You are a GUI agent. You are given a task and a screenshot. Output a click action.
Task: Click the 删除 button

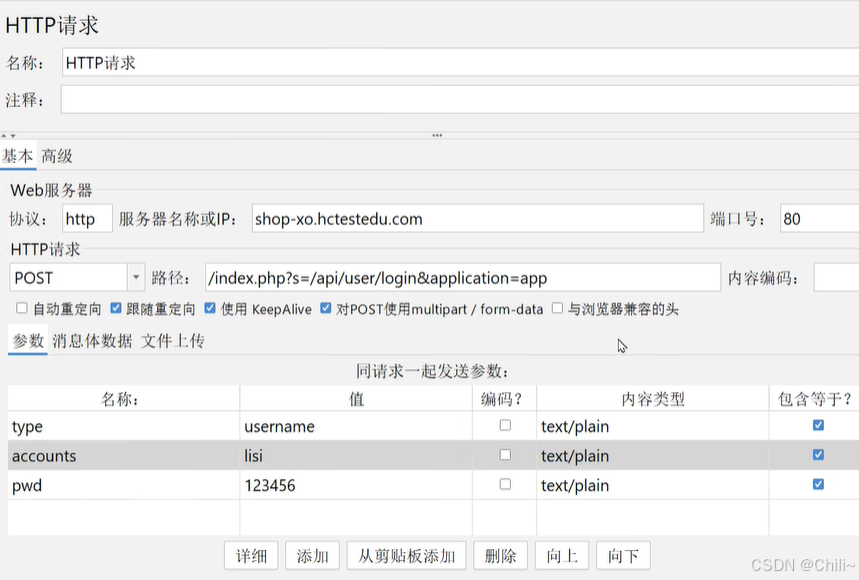click(500, 556)
